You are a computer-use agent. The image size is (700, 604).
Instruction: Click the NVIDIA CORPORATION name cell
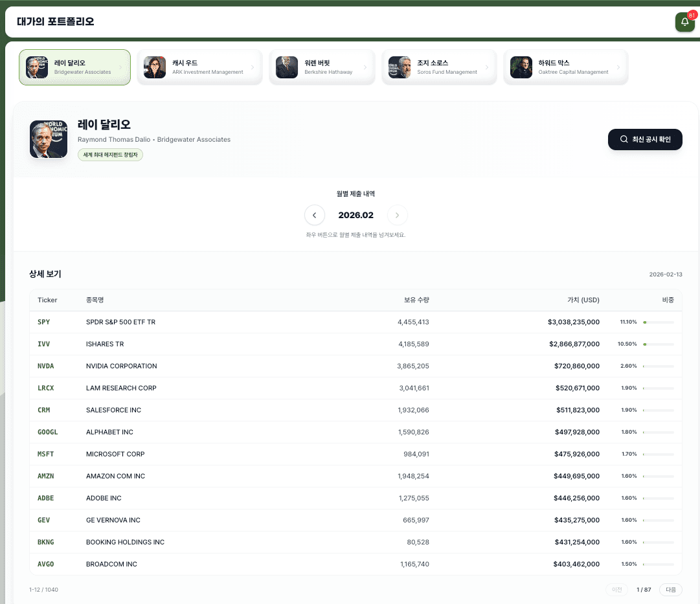(122, 366)
